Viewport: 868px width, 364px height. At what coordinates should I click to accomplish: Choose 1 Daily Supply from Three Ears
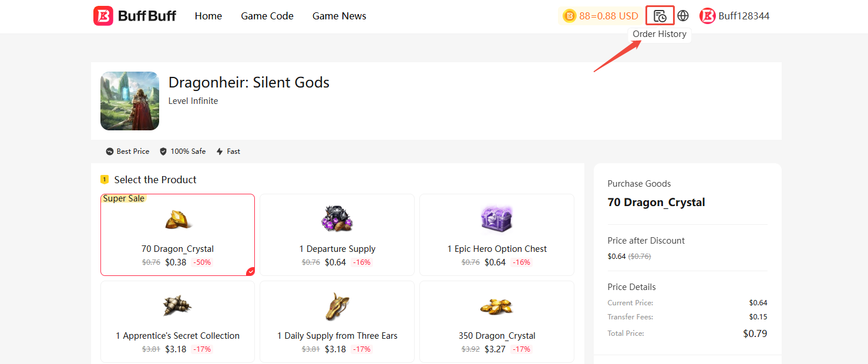337,321
